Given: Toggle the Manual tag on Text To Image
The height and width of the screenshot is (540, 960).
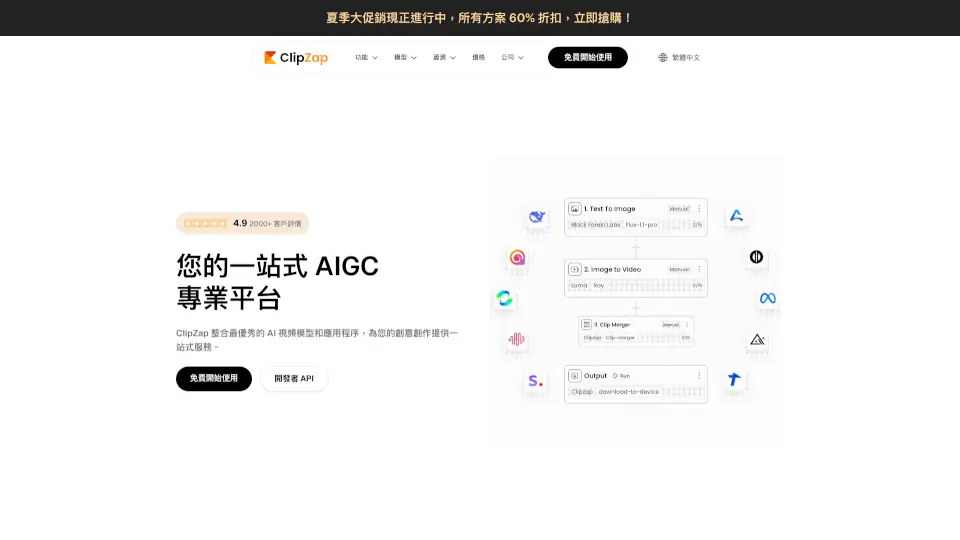Looking at the screenshot, I should click(679, 209).
